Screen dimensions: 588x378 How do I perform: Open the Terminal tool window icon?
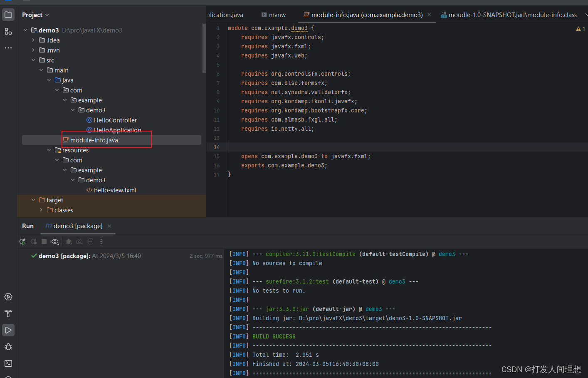click(8, 363)
